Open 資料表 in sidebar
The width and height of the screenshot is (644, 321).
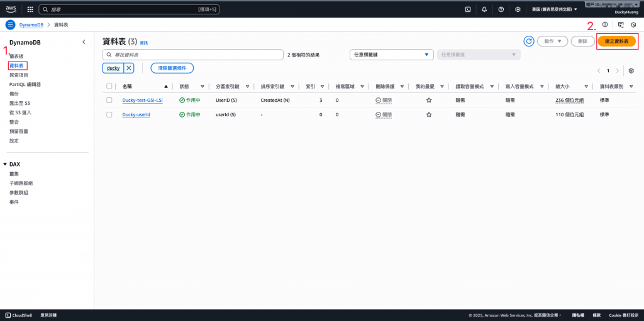pos(17,65)
